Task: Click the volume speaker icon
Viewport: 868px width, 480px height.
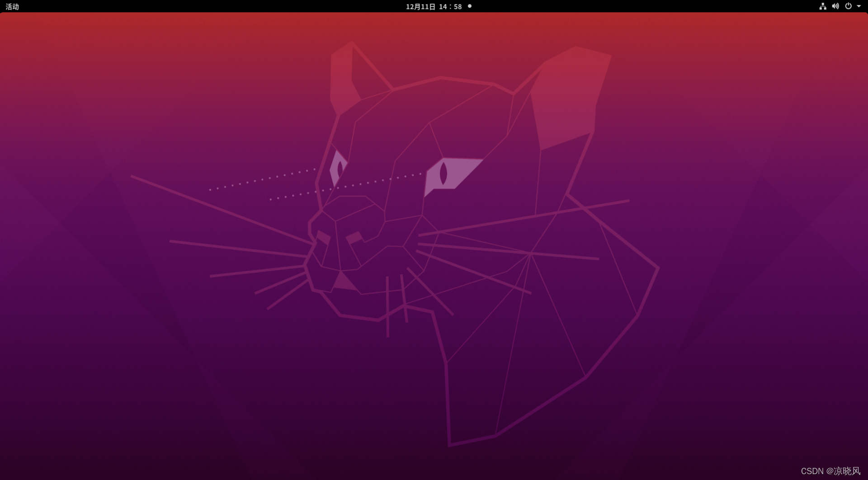Action: [x=835, y=6]
